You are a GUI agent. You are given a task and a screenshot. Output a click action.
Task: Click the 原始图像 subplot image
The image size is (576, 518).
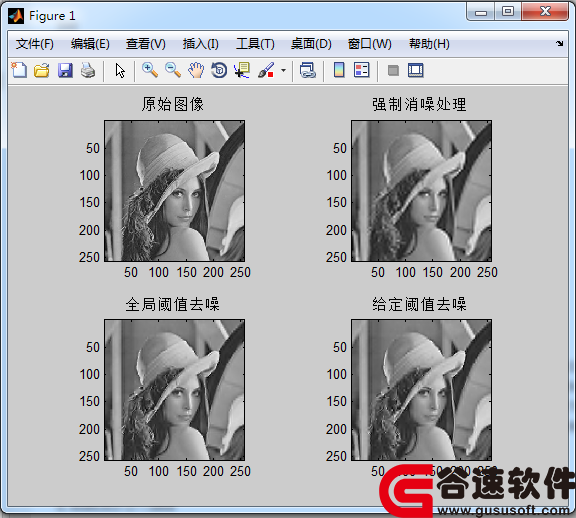(174, 191)
